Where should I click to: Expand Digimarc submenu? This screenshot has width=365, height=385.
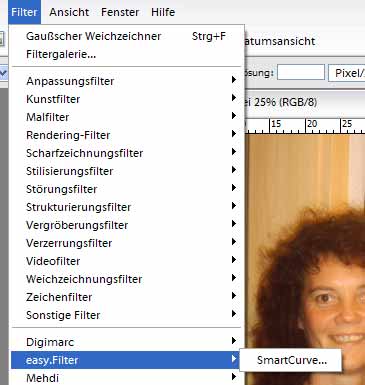[x=126, y=342]
